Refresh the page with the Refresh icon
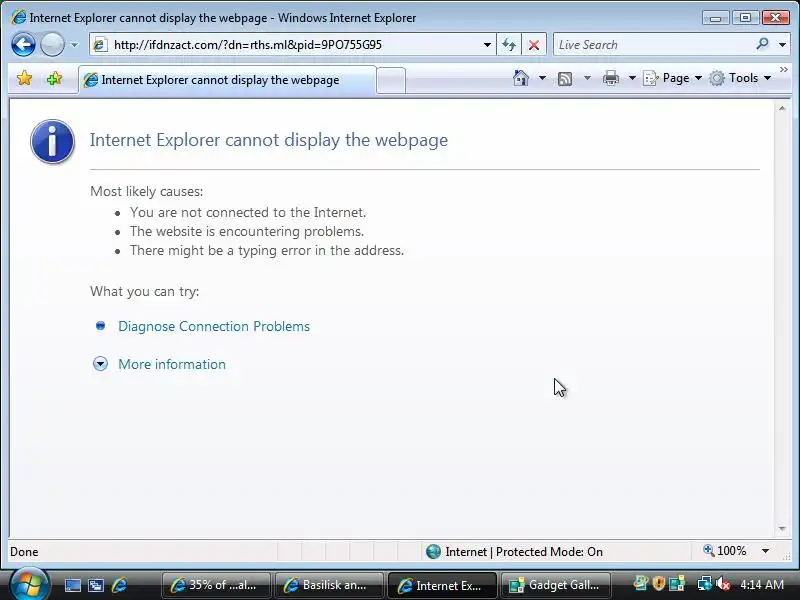This screenshot has width=800, height=600. (x=509, y=45)
